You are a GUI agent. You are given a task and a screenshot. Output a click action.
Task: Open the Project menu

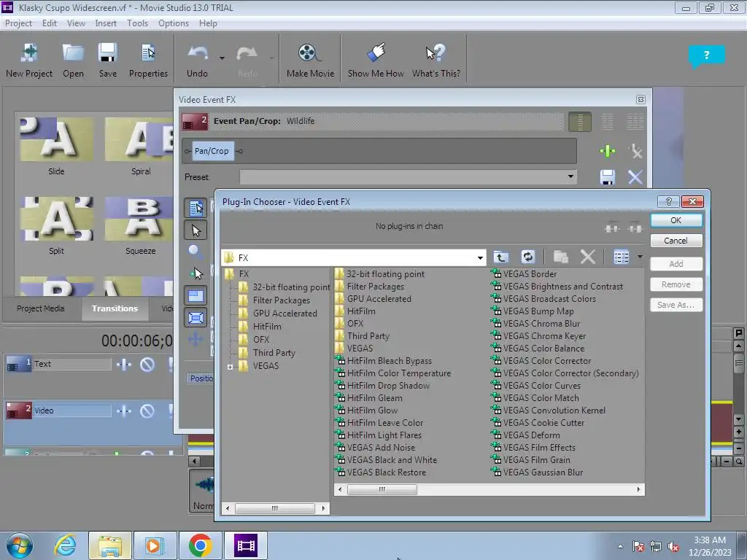(18, 23)
